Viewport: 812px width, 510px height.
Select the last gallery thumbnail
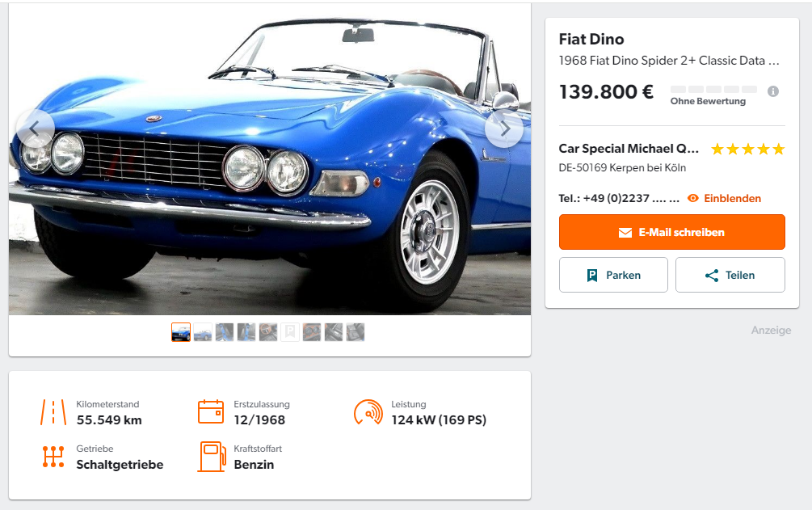tap(356, 332)
